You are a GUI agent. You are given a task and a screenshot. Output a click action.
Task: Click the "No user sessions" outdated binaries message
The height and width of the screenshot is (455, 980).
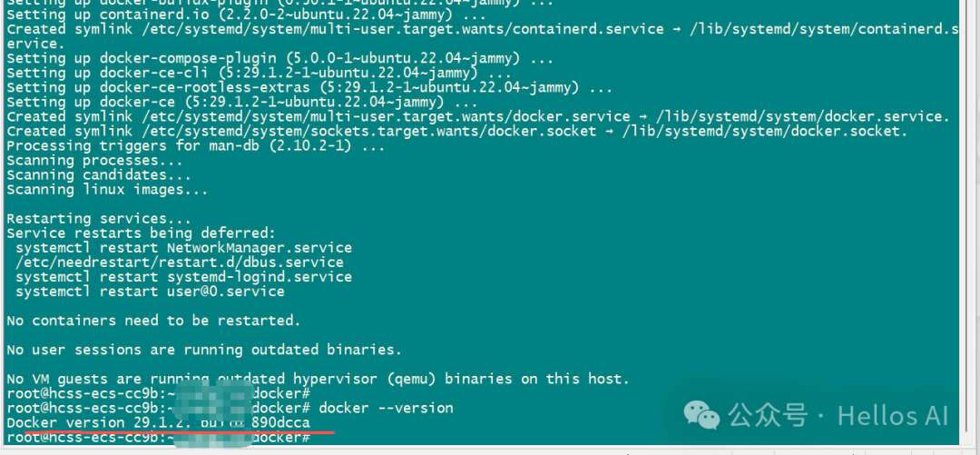point(204,350)
